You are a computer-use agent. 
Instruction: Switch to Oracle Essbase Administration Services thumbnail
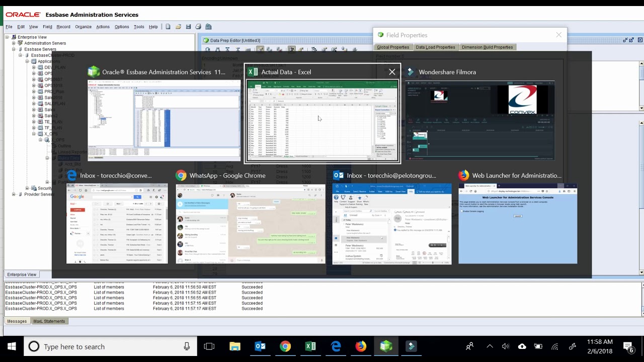(164, 120)
